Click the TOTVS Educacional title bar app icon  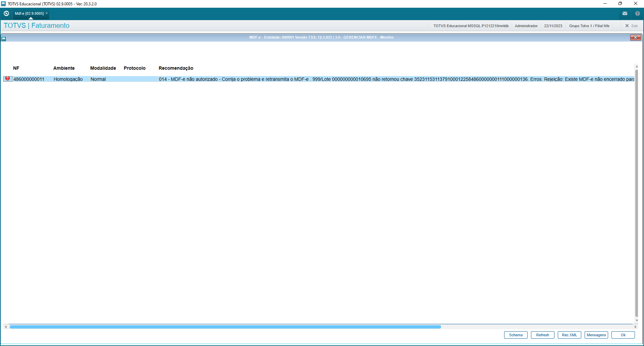tap(3, 4)
